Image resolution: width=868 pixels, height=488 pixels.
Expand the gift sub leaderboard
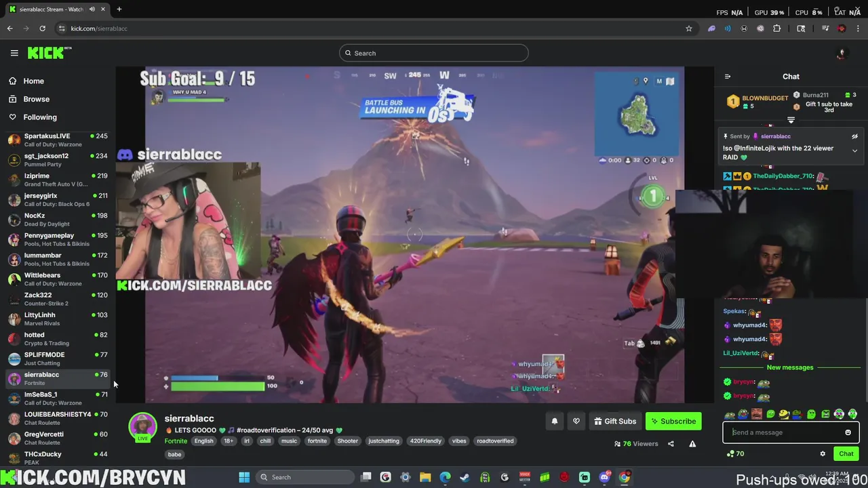point(791,120)
